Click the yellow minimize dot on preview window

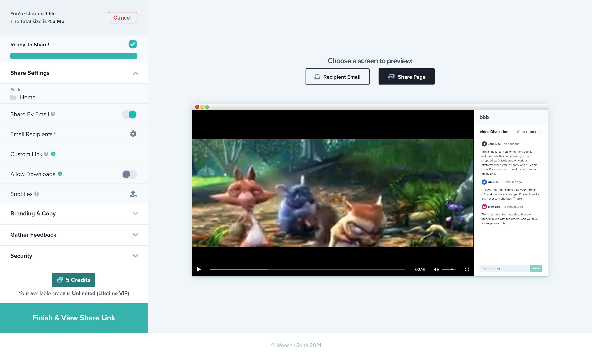pyautogui.click(x=202, y=107)
